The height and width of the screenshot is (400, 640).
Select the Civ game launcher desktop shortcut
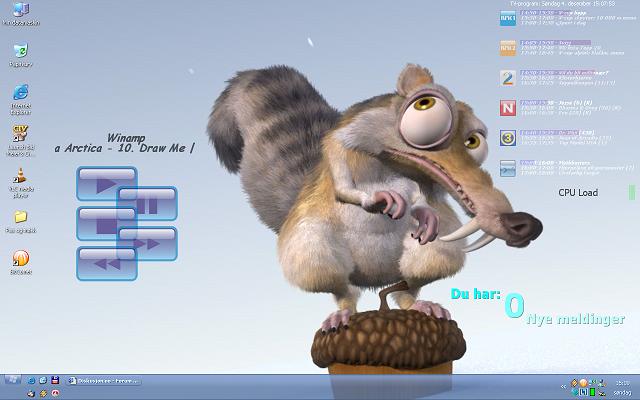point(20,141)
